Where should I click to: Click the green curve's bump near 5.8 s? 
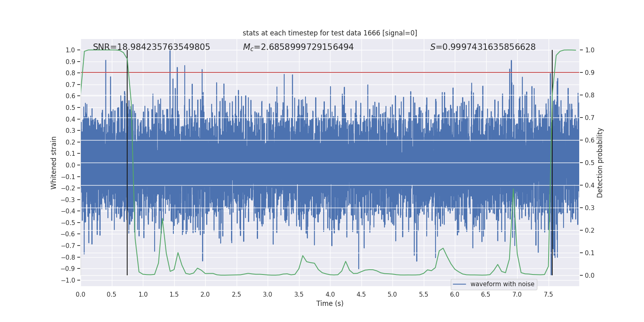pos(443,248)
